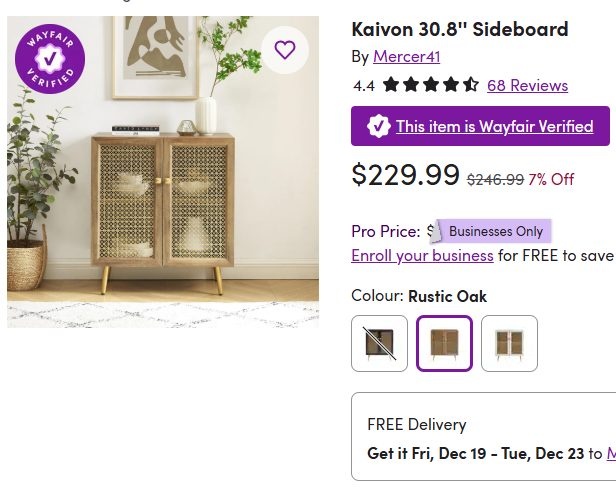
Task: Click the checkmark seal in purple banner
Action: (379, 126)
